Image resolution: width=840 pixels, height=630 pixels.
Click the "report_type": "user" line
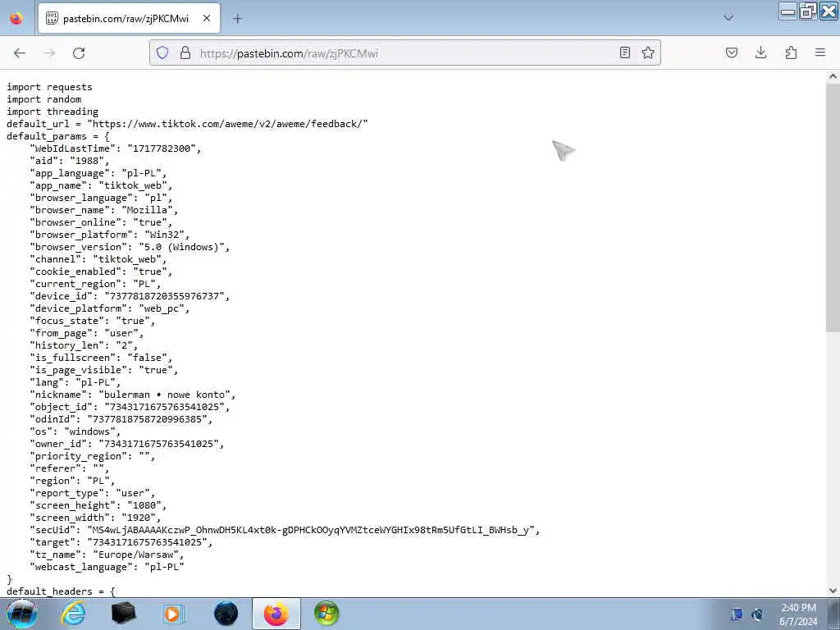tap(93, 493)
